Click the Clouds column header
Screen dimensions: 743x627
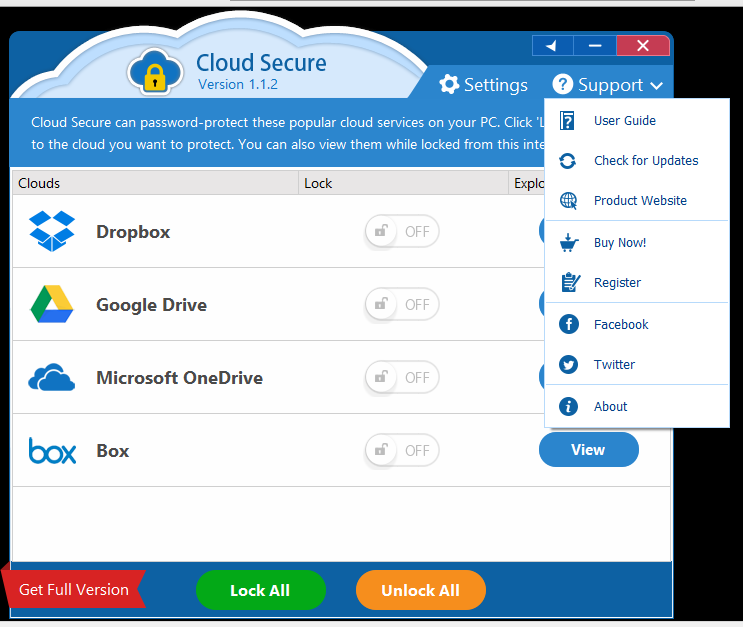click(155, 183)
